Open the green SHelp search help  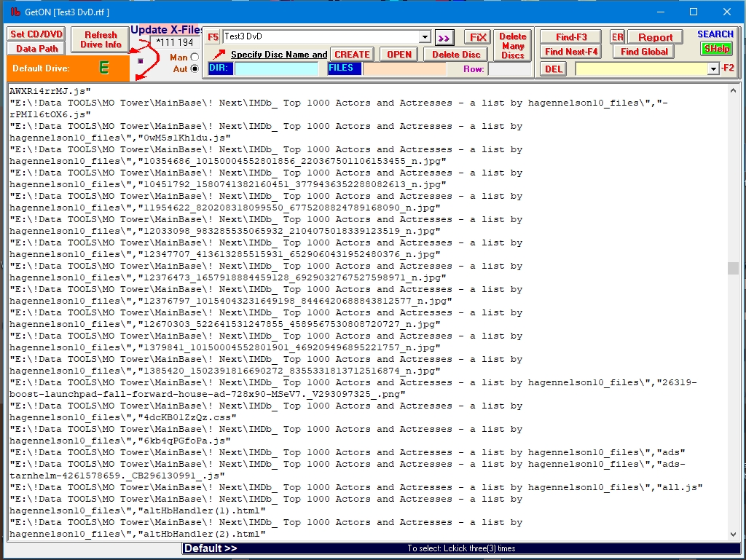pos(716,49)
